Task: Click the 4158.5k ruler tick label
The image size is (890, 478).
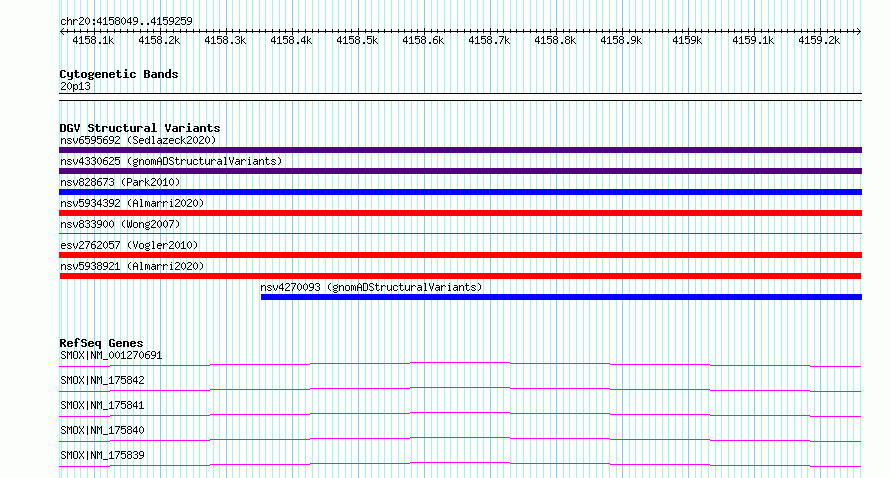Action: tap(357, 40)
